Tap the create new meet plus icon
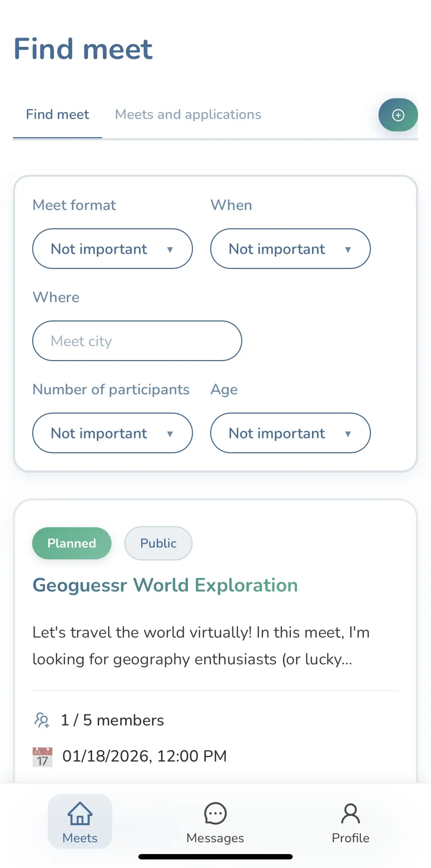Image resolution: width=431 pixels, height=868 pixels. (398, 115)
